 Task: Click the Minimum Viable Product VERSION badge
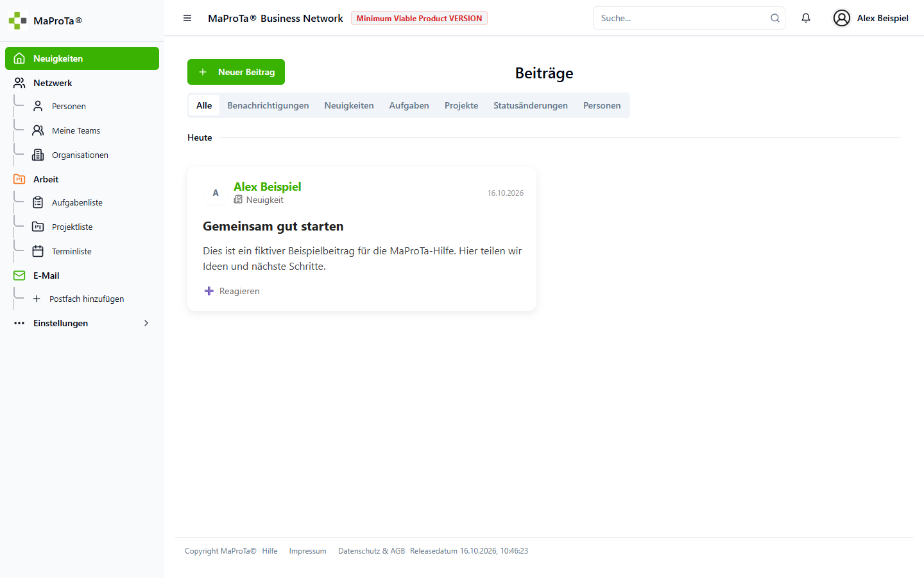tap(419, 18)
